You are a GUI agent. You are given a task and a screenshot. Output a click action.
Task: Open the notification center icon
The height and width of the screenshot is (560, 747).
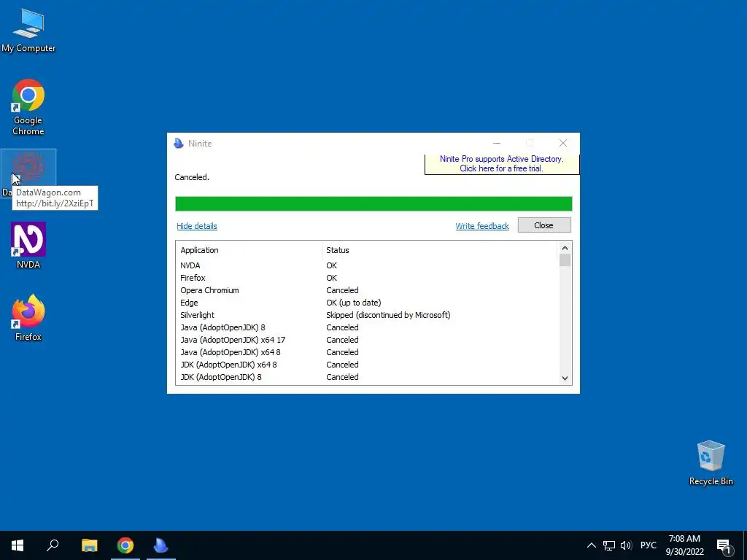pyautogui.click(x=724, y=546)
